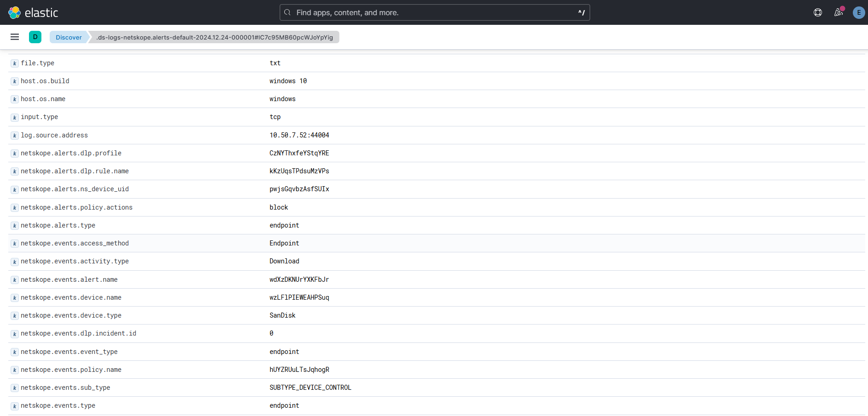Click the value Download
Viewport: 868px width, 416px height.
pos(284,261)
